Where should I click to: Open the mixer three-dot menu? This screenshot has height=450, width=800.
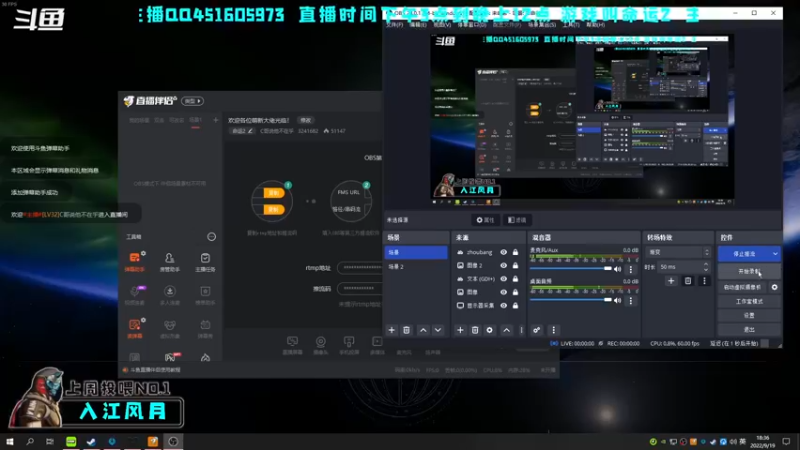click(554, 330)
